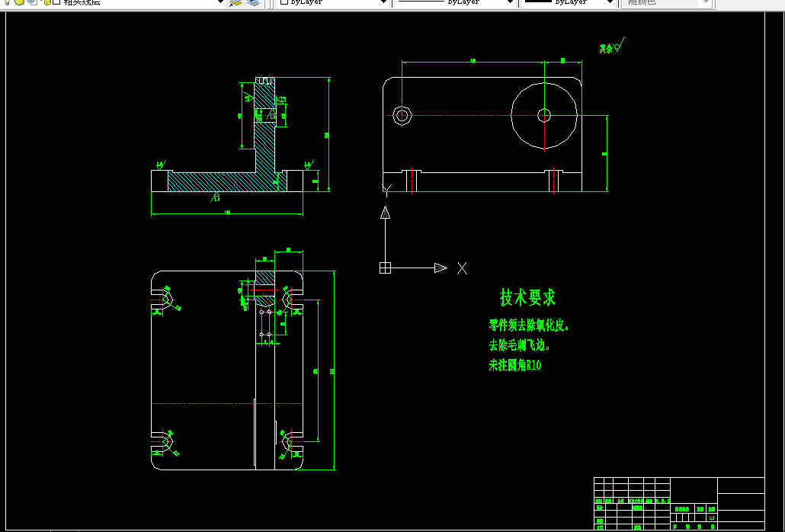The image size is (785, 532).
Task: Toggle the layer lock padlock icon
Action: (x=46, y=2)
